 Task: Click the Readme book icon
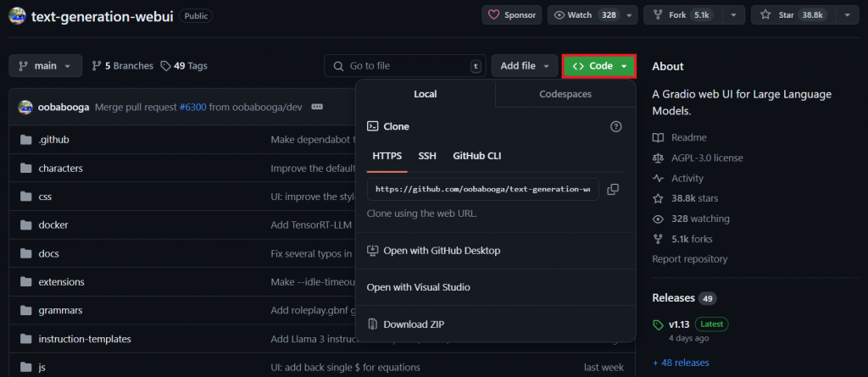pyautogui.click(x=658, y=138)
